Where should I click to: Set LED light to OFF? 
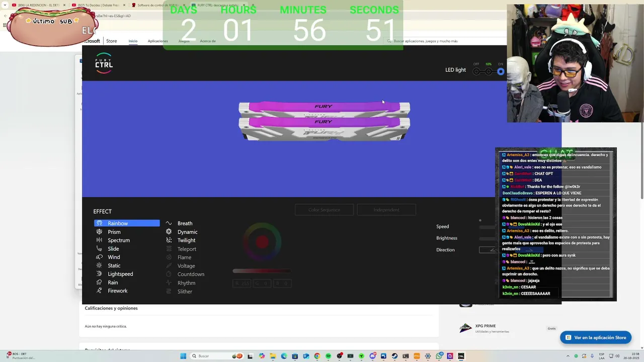pyautogui.click(x=476, y=71)
